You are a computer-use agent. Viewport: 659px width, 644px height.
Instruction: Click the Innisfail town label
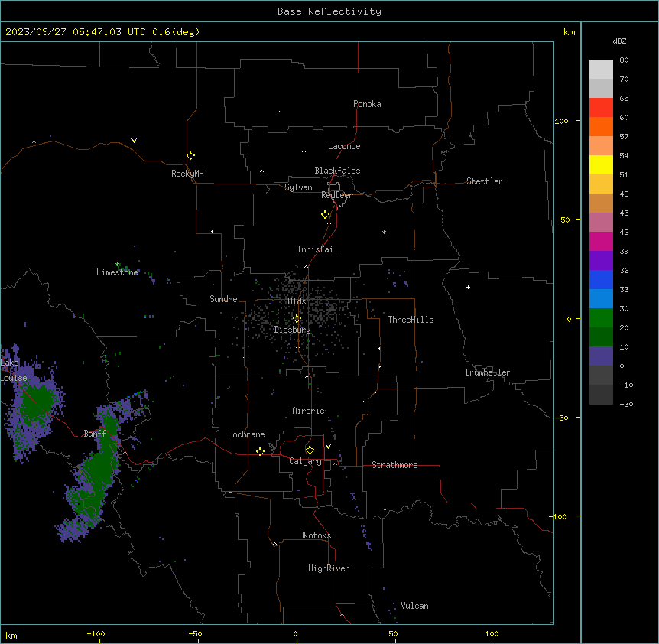[x=317, y=249]
